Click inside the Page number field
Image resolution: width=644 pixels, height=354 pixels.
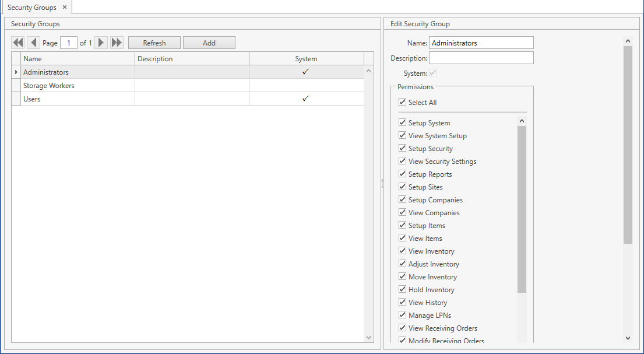[x=68, y=42]
